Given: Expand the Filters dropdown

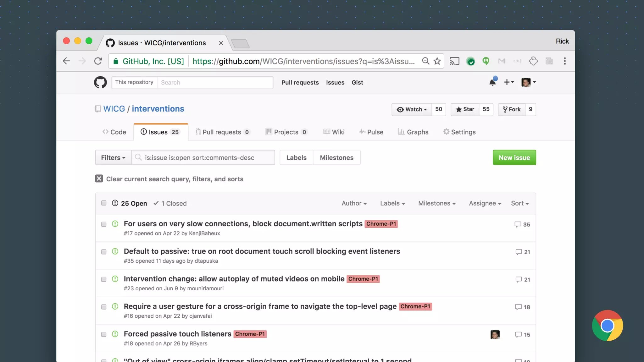Looking at the screenshot, I should [x=113, y=157].
